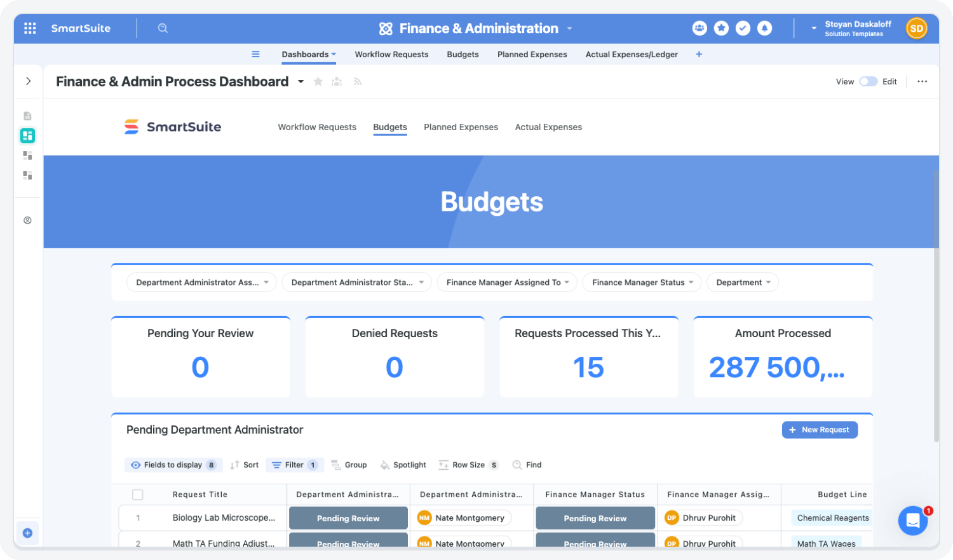Favorite the dashboard with the star icon

(x=318, y=81)
